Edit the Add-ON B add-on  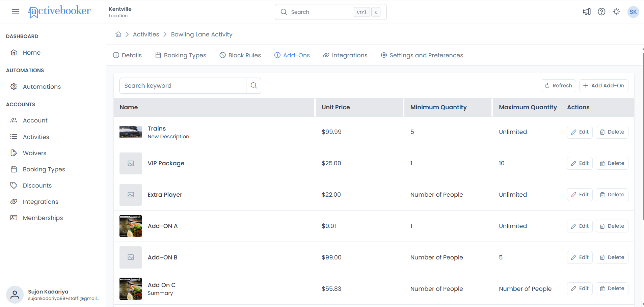580,257
